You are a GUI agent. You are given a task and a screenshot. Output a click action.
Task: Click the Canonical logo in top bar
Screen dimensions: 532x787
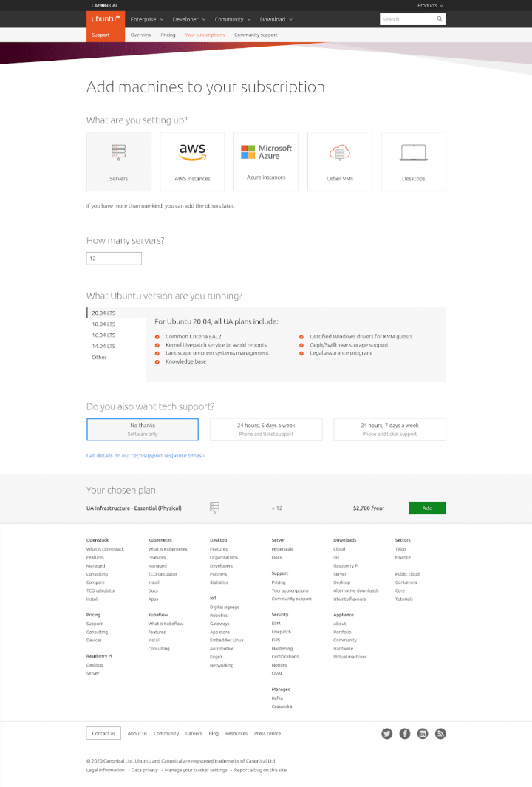coord(104,5)
